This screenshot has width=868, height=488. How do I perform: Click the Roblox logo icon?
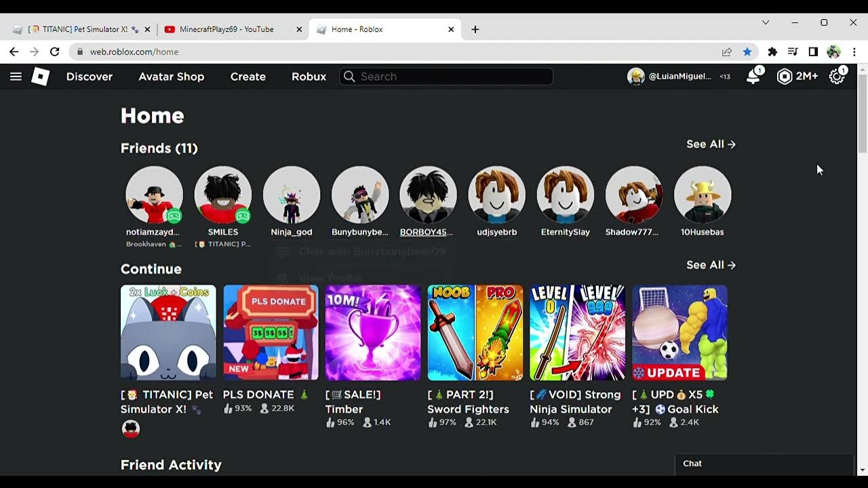tap(41, 77)
